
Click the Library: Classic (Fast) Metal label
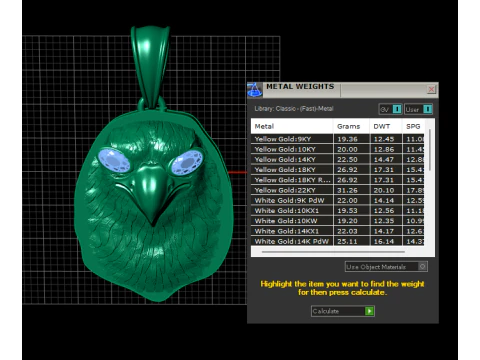tap(294, 109)
